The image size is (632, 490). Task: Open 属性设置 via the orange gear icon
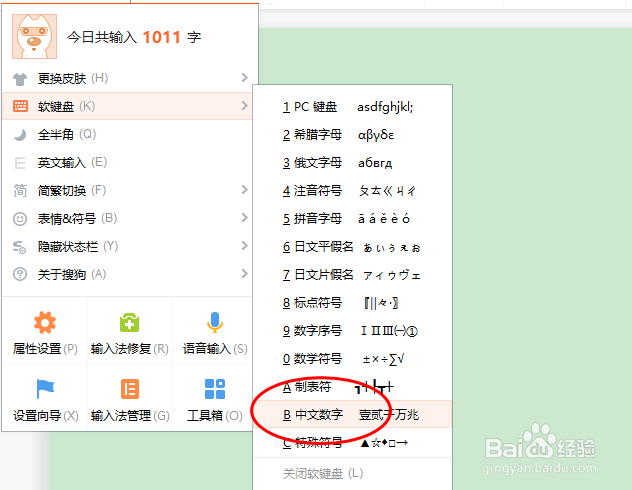pos(45,322)
